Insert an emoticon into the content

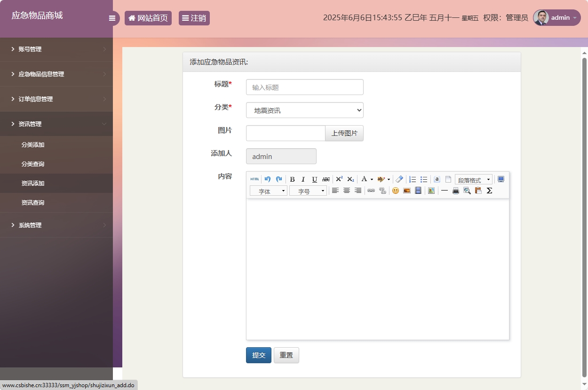click(396, 191)
